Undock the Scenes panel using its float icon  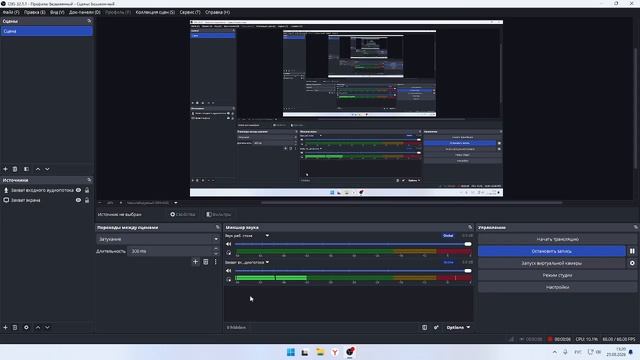click(89, 21)
